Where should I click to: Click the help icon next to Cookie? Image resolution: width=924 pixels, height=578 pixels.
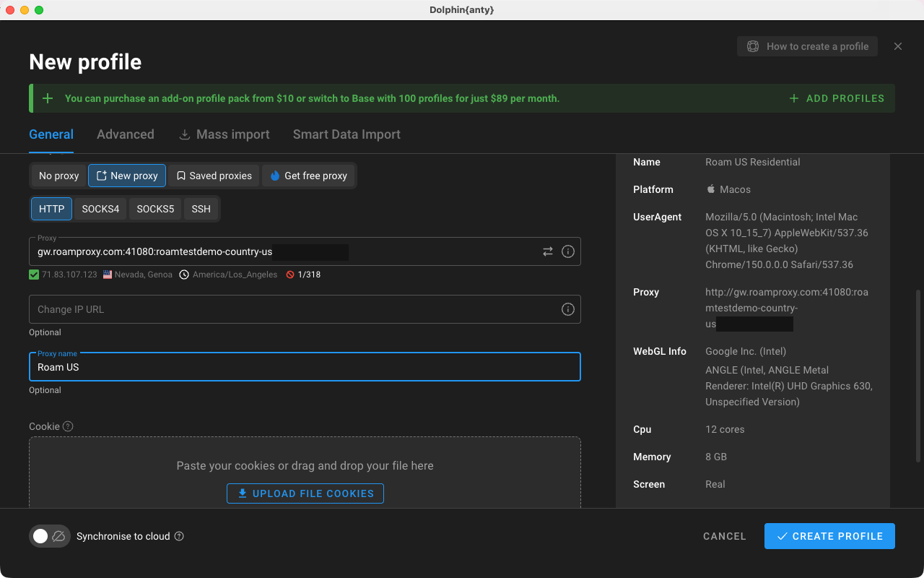click(x=68, y=426)
